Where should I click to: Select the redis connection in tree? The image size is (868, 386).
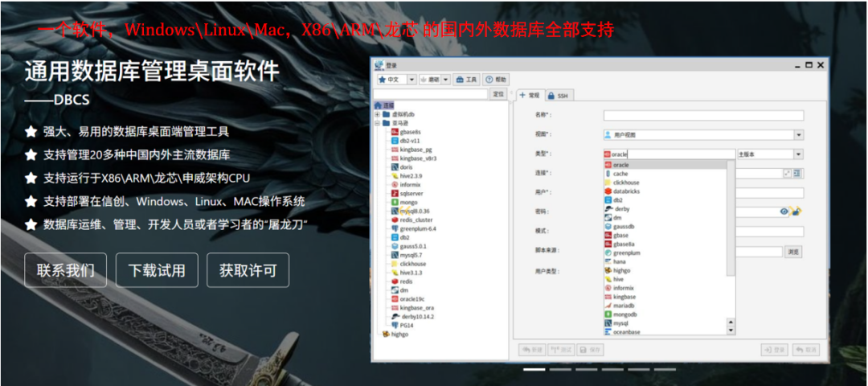coord(401,281)
